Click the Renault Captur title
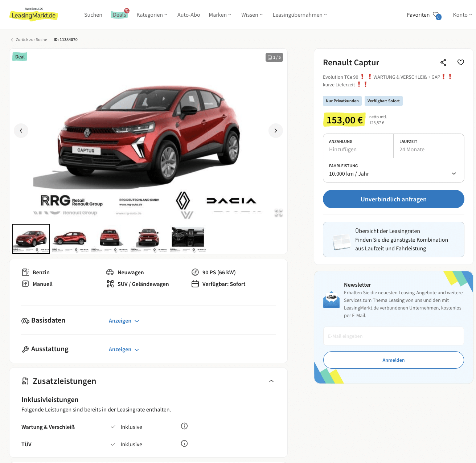 pyautogui.click(x=351, y=62)
